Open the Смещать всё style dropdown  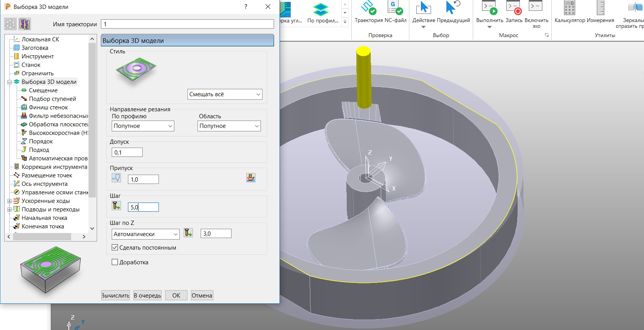(x=225, y=94)
